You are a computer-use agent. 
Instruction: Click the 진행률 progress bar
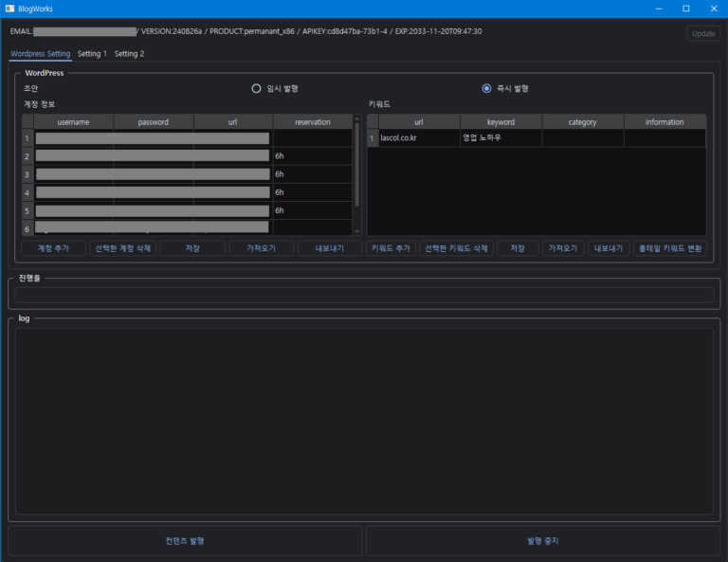pos(363,295)
